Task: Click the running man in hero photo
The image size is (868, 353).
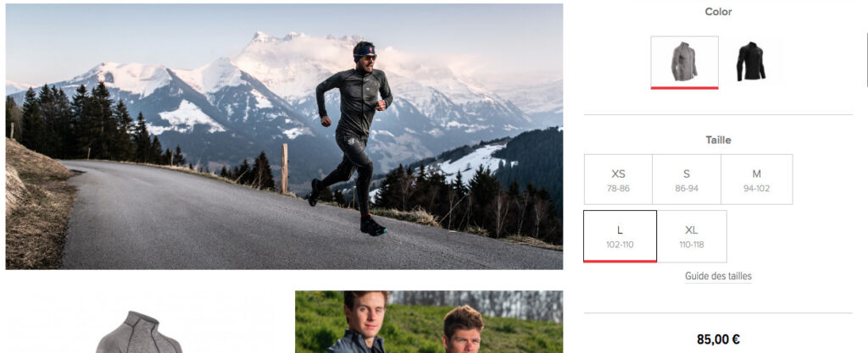Action: (350, 138)
